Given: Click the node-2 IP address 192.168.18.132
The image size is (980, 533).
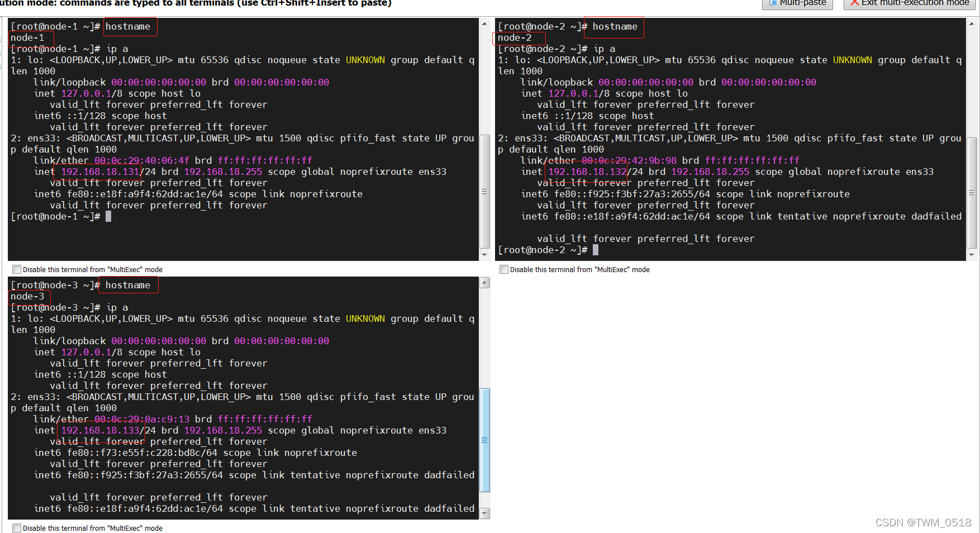Looking at the screenshot, I should coord(587,172).
